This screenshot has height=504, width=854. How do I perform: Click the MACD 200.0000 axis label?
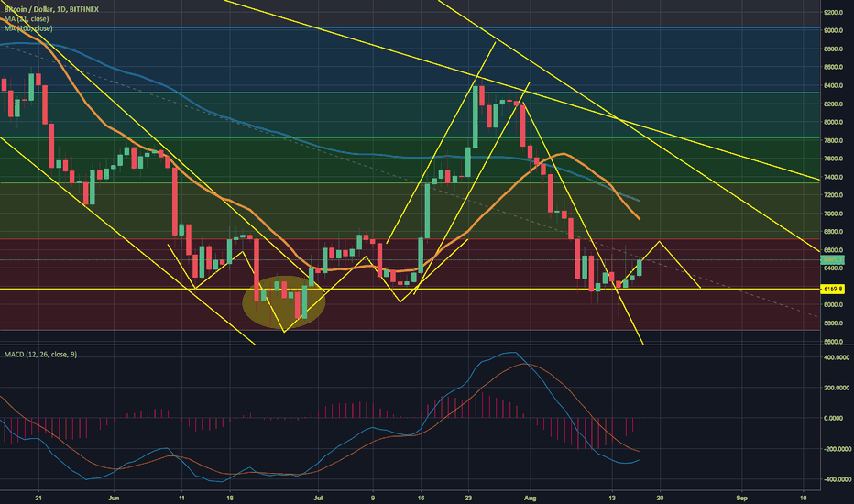click(837, 388)
